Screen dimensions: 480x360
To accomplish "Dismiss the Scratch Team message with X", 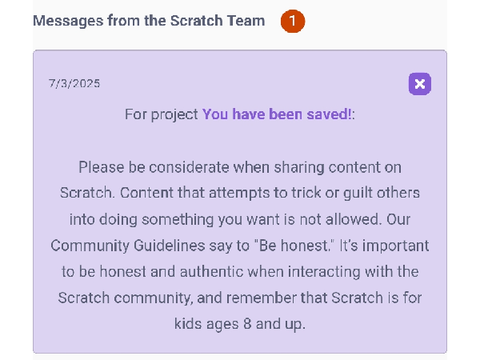I will 420,84.
